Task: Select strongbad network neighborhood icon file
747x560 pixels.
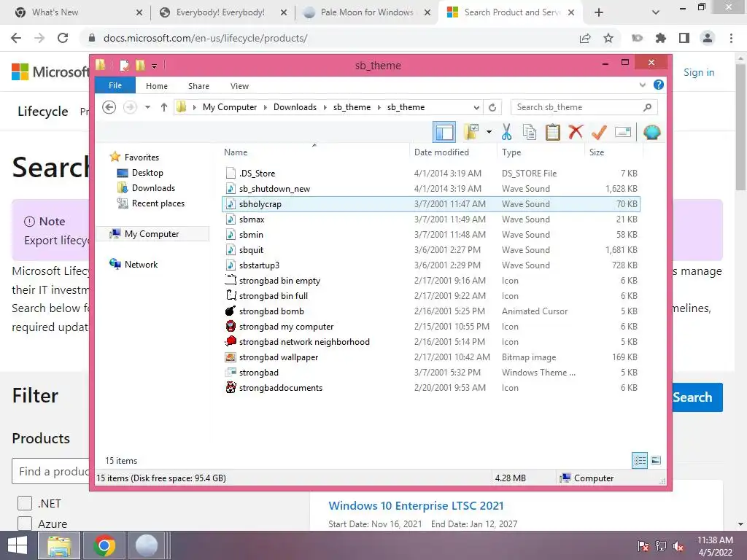Action: click(x=431, y=341)
